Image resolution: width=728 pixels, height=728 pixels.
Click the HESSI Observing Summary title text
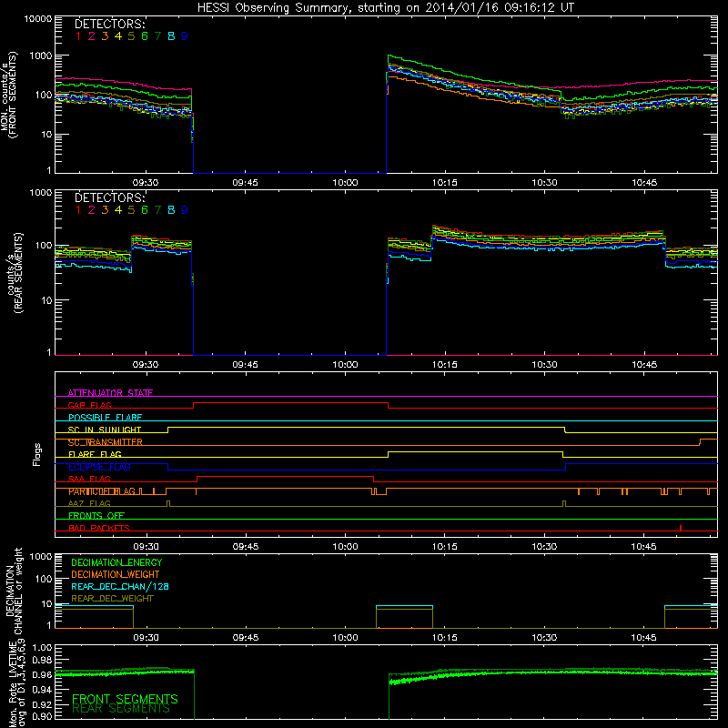(x=386, y=7)
